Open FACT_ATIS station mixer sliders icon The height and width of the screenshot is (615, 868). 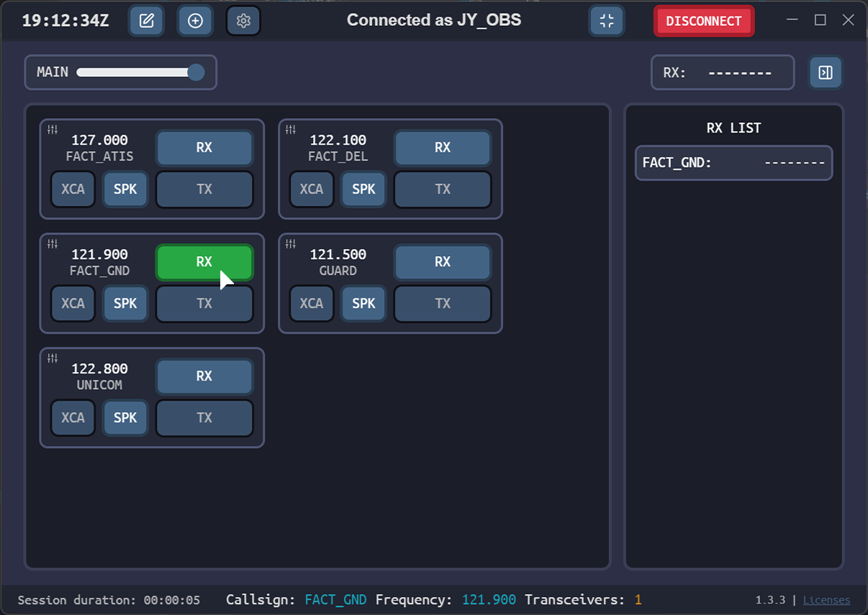[53, 129]
